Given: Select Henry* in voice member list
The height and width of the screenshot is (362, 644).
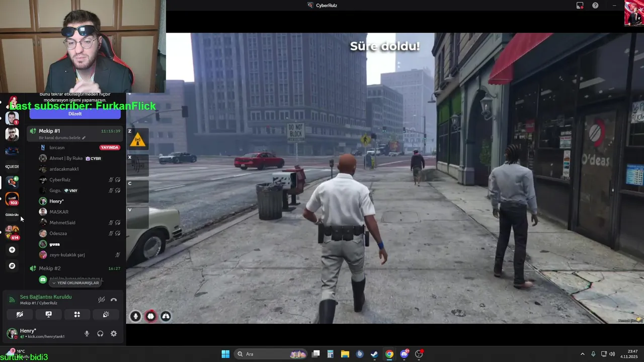Looking at the screenshot, I should 56,201.
